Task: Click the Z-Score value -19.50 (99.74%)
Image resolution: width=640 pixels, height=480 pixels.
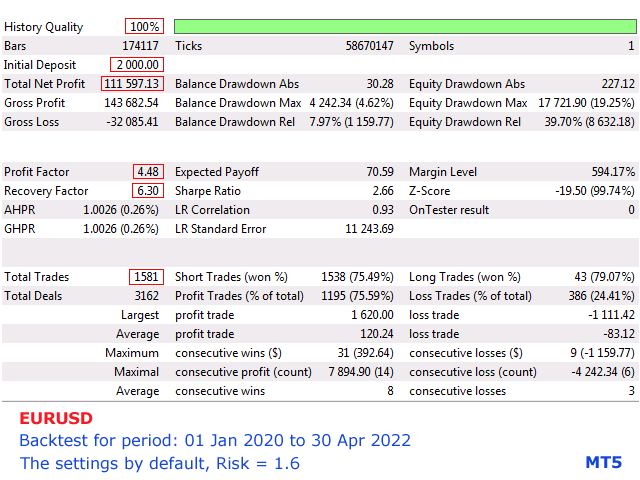Action: click(595, 191)
